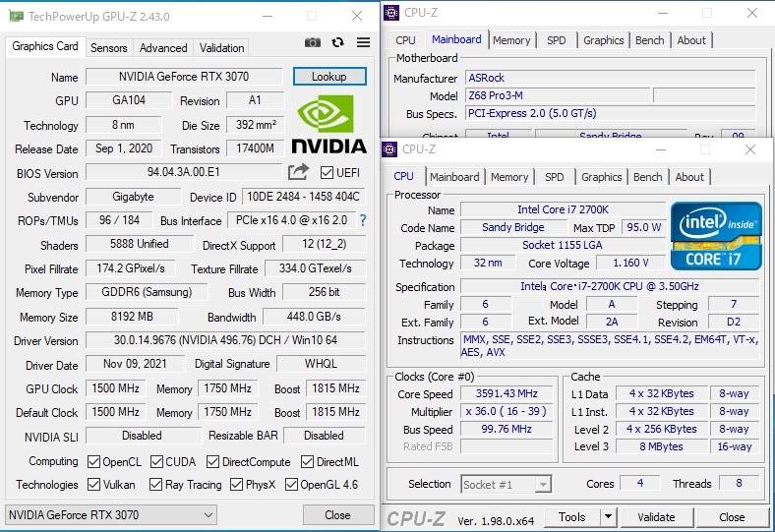
Task: Click the Driver Version field in GPU-Z
Action: (225, 340)
